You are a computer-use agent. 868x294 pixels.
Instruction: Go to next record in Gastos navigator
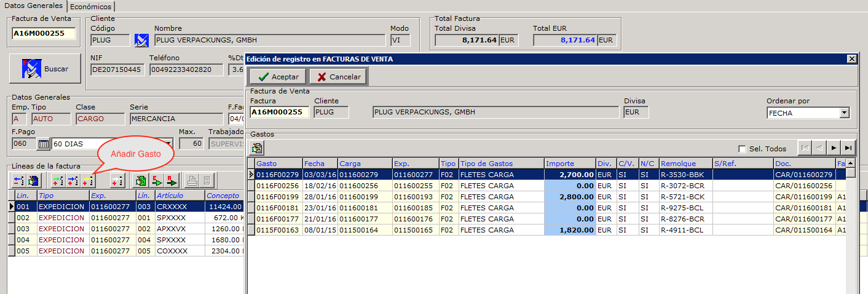[834, 148]
